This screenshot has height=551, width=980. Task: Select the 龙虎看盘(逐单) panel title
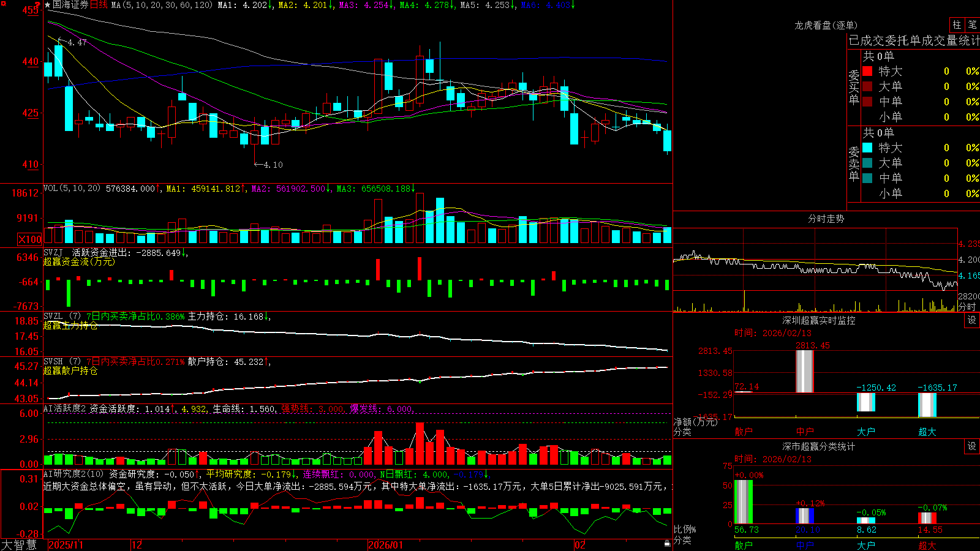[x=826, y=25]
